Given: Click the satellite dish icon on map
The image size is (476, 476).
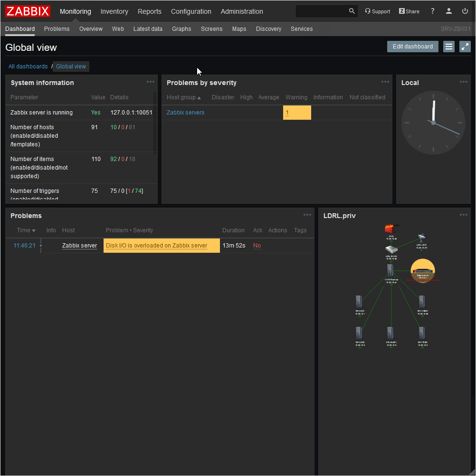Looking at the screenshot, I should click(421, 238).
